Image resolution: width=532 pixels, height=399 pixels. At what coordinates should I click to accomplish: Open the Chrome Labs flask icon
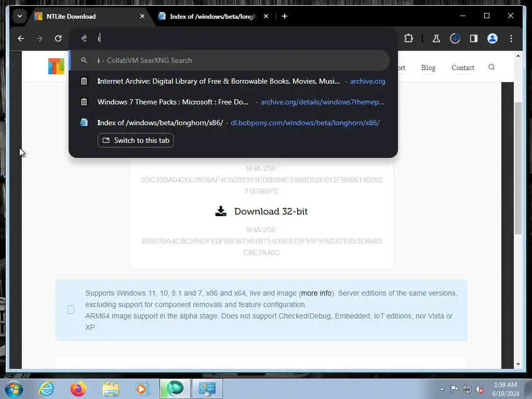pyautogui.click(x=436, y=38)
